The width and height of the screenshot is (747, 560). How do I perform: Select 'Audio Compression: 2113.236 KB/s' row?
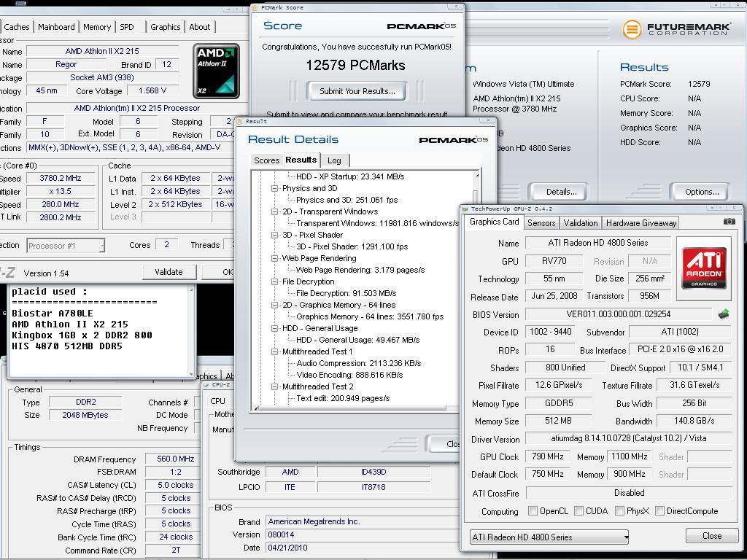pos(359,363)
